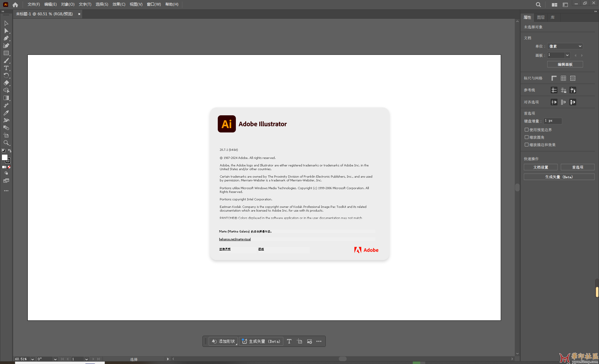Enable 使用预览边界 checkbox
The image size is (599, 364).
click(x=527, y=130)
